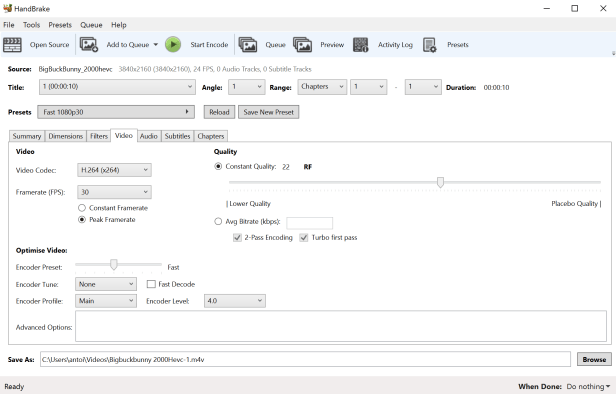Screen dimensions: 616x394
Task: Click the BigBuckBunny_2000hevc source name
Action: click(x=75, y=69)
